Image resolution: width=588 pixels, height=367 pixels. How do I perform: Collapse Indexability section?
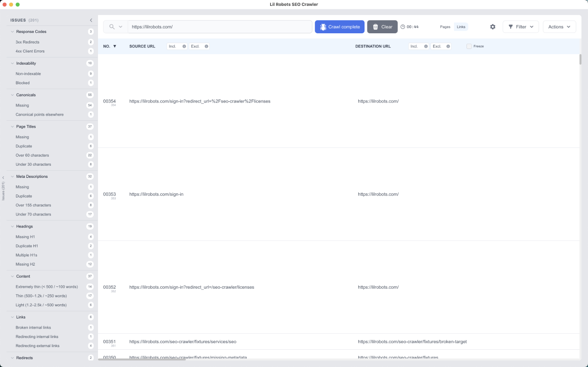point(13,63)
